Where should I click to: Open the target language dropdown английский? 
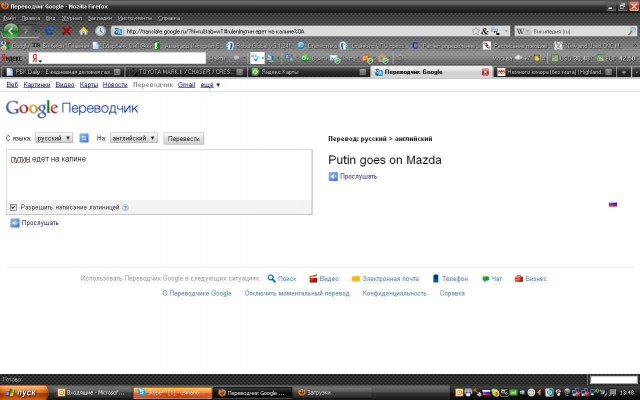(134, 138)
